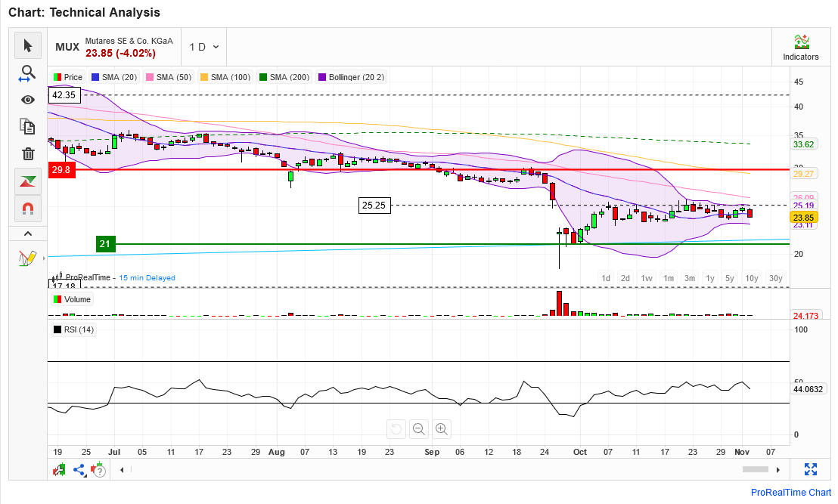The width and height of the screenshot is (838, 504).
Task: Select the 42.35 price level label
Action: click(64, 95)
